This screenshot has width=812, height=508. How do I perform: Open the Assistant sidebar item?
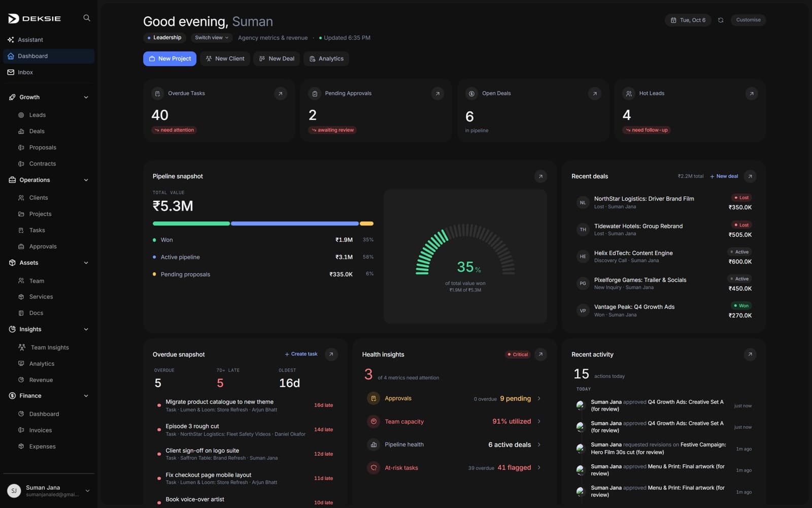49,40
